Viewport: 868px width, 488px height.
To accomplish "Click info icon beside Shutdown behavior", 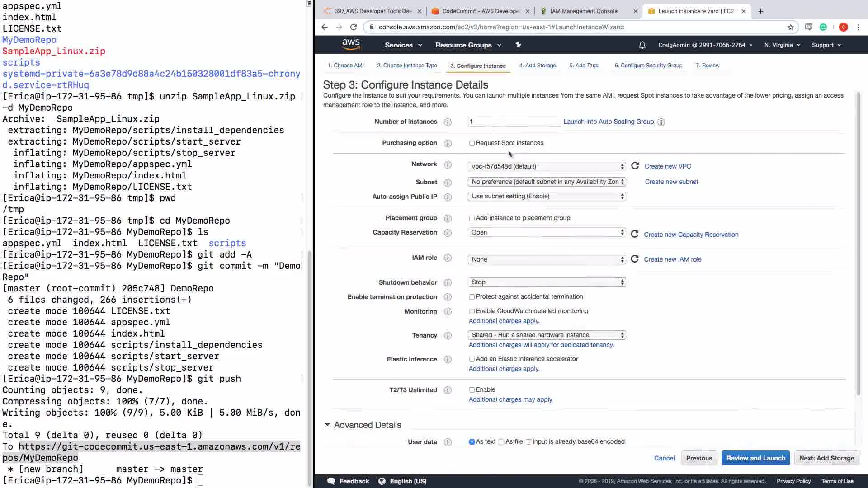I will click(448, 283).
